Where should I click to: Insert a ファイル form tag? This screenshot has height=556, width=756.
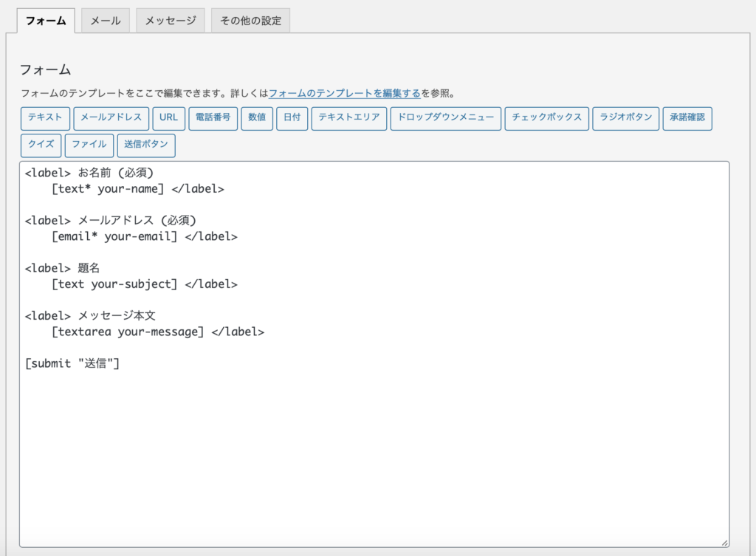(89, 145)
